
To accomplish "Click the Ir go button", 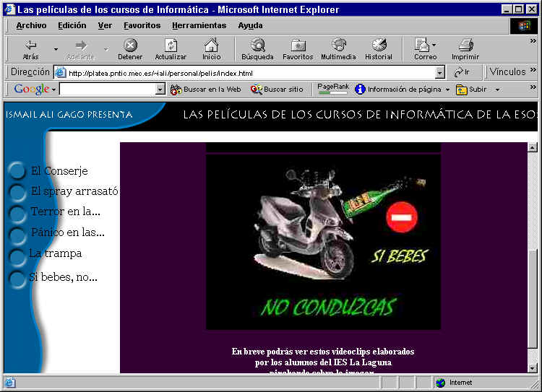I will click(463, 72).
